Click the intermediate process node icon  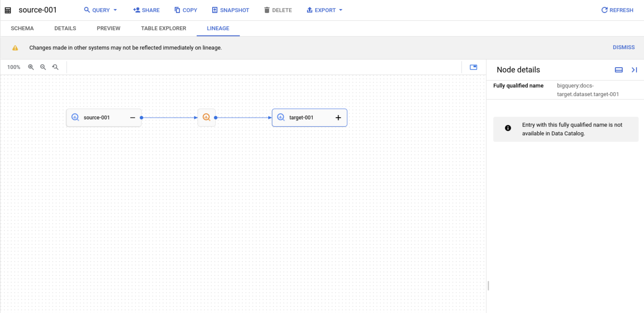[x=206, y=117]
